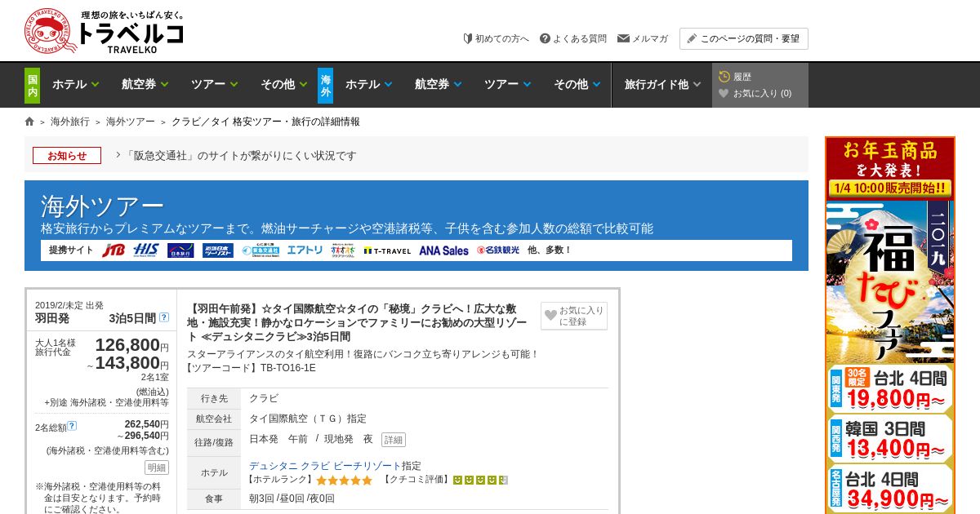Click the クチコミ評価 smiley rating

[481, 480]
